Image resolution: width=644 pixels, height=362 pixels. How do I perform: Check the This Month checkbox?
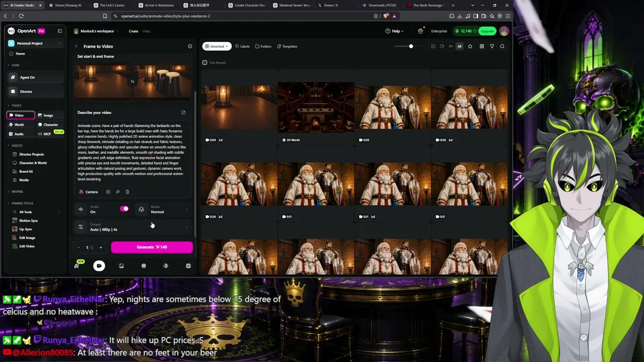(x=205, y=63)
